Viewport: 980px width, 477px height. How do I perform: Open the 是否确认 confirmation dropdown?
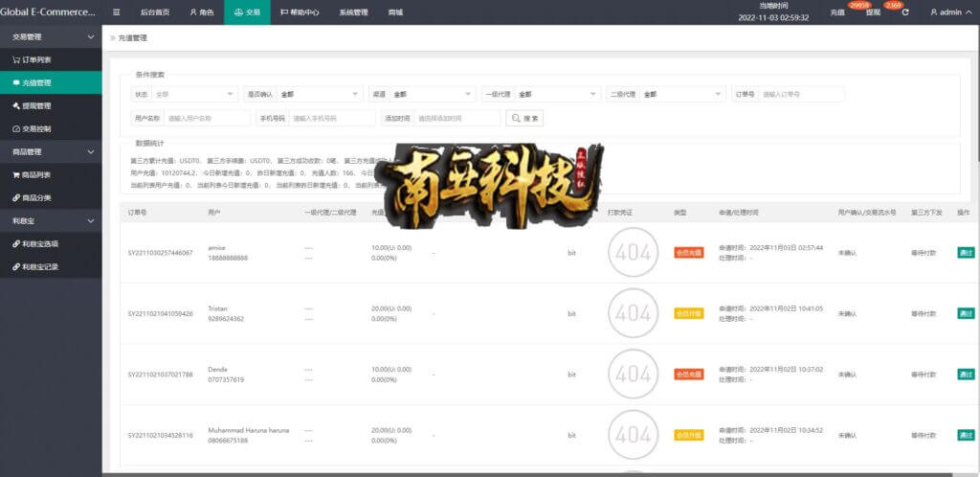click(x=320, y=95)
